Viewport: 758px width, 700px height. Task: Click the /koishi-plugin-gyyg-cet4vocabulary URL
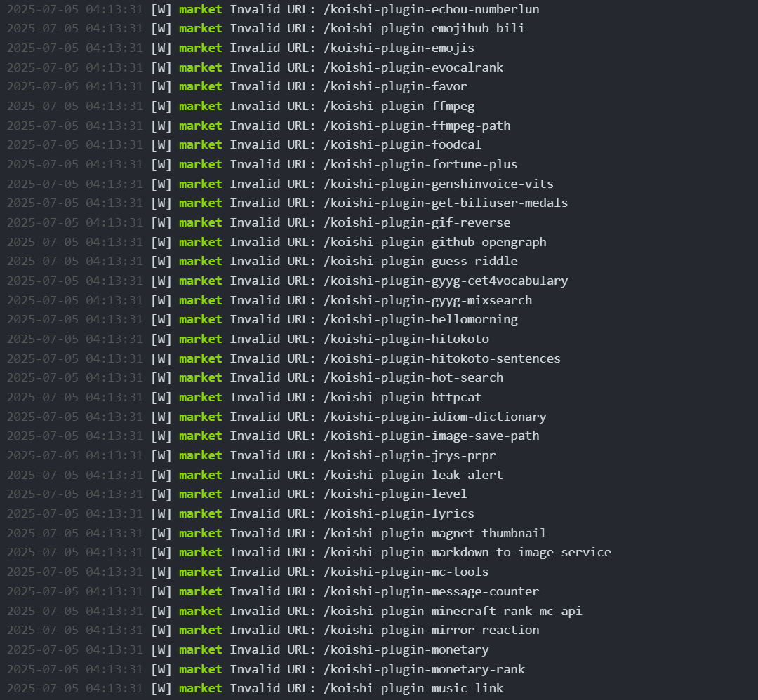pos(446,281)
